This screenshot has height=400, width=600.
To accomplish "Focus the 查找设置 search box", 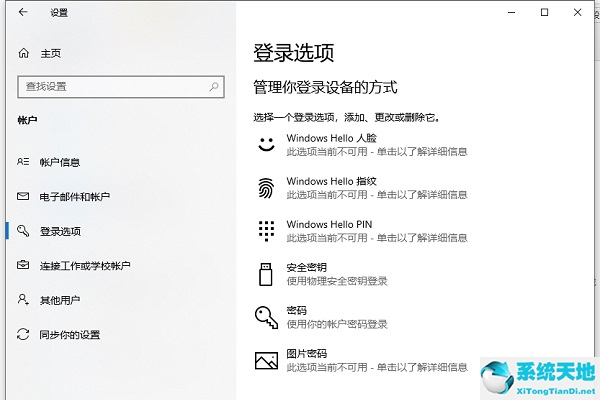I will (121, 87).
